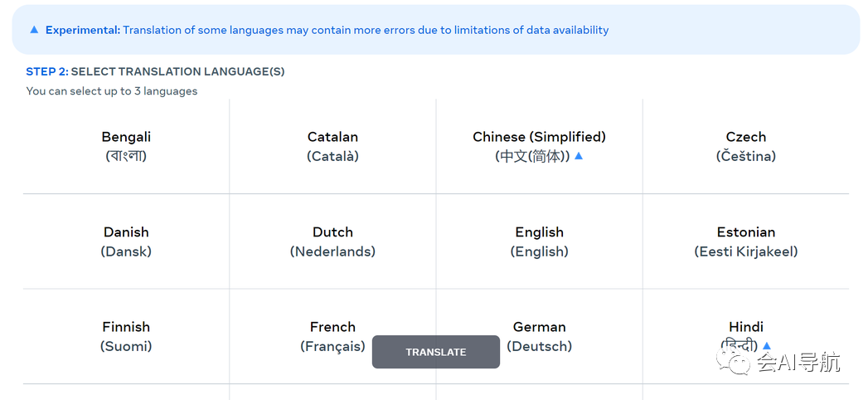This screenshot has width=868, height=400.
Task: Click the Experimental warning triangle icon
Action: click(34, 30)
